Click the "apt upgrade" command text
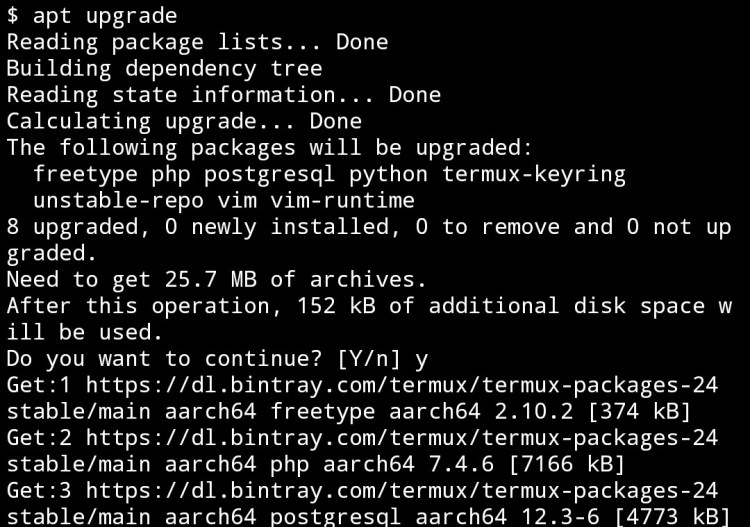 105,15
